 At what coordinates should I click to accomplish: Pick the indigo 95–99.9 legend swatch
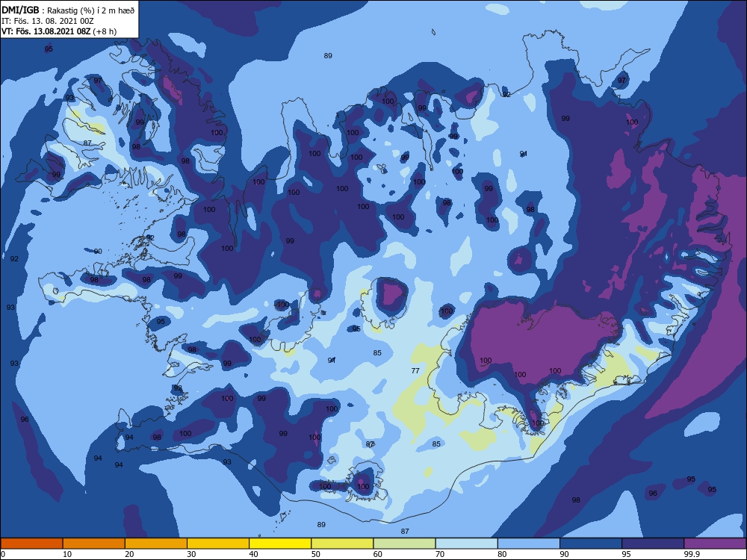click(653, 544)
